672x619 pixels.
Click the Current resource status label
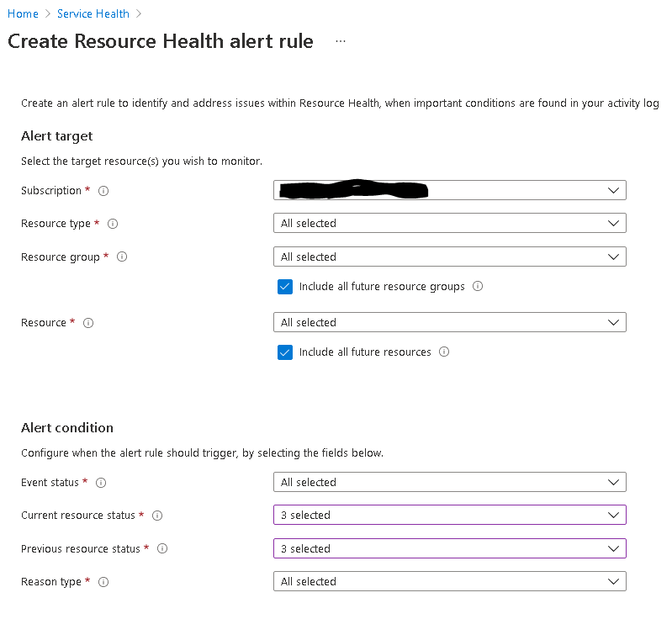78,516
